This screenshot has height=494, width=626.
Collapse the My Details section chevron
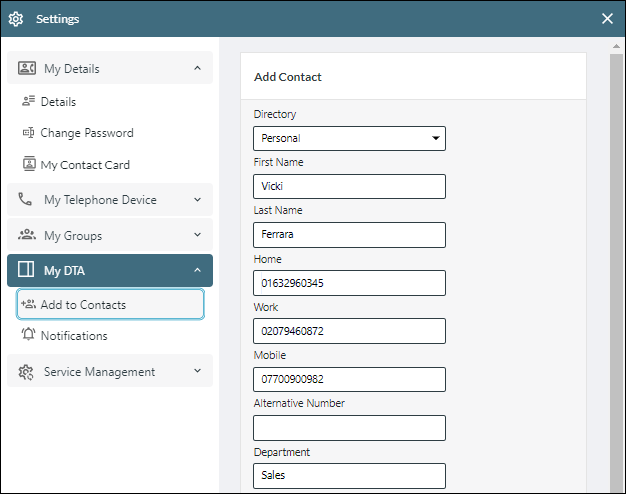197,68
